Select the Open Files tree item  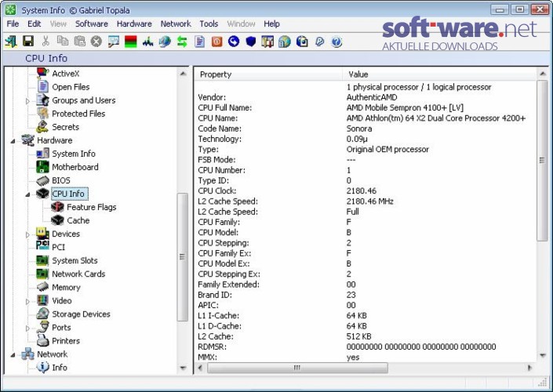pos(71,87)
